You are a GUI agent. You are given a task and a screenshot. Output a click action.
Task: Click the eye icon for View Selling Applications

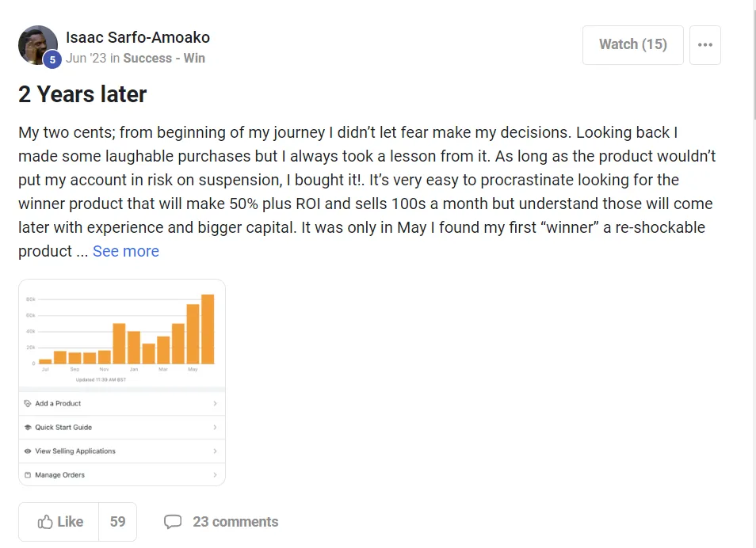28,451
